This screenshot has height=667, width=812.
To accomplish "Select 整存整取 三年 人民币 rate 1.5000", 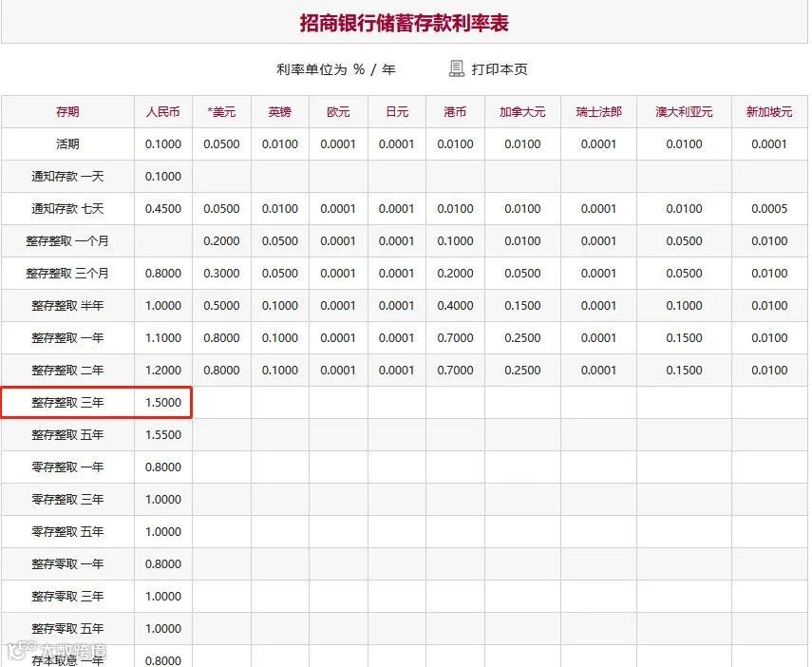I will (163, 402).
